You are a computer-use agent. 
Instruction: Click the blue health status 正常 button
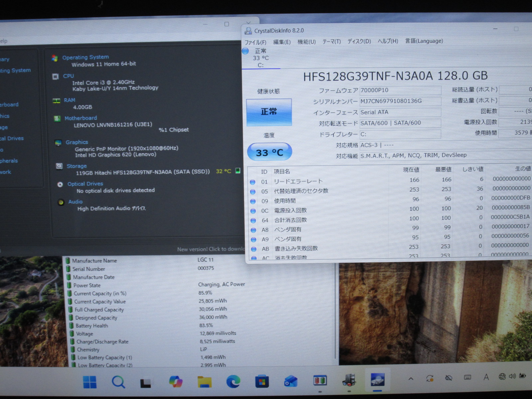(x=269, y=112)
